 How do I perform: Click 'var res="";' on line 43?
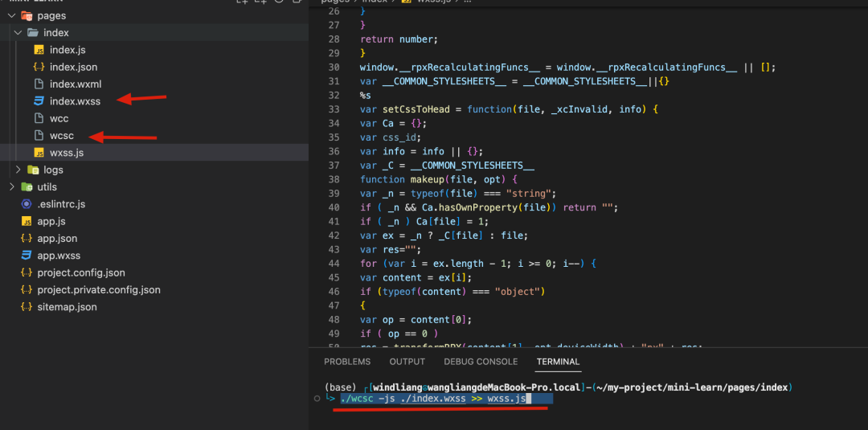391,250
